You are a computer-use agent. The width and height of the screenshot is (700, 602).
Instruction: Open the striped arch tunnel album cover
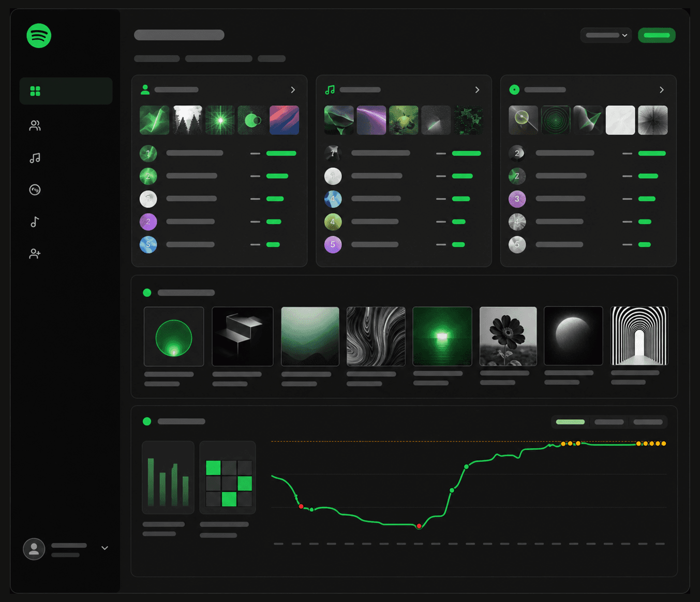pyautogui.click(x=639, y=336)
